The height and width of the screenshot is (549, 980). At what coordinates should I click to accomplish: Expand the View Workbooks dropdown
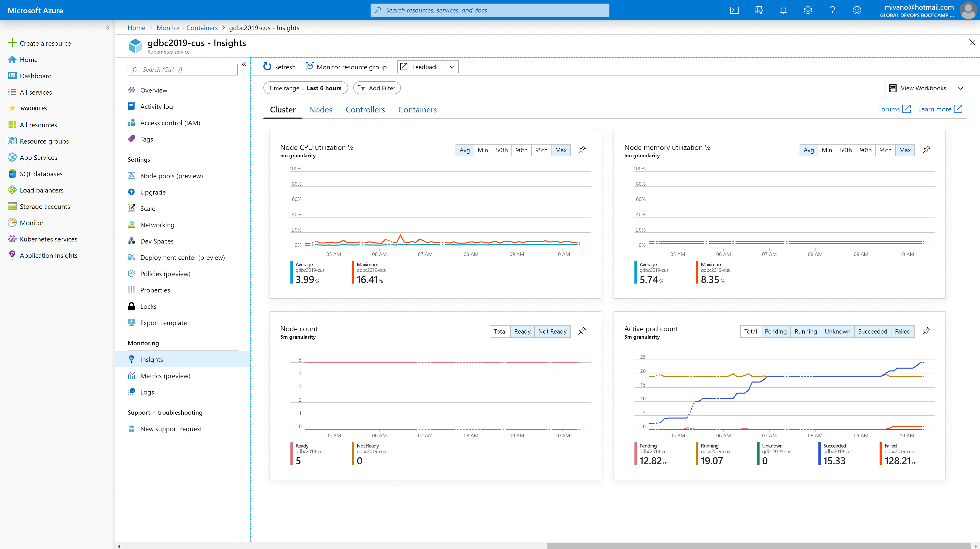(926, 88)
